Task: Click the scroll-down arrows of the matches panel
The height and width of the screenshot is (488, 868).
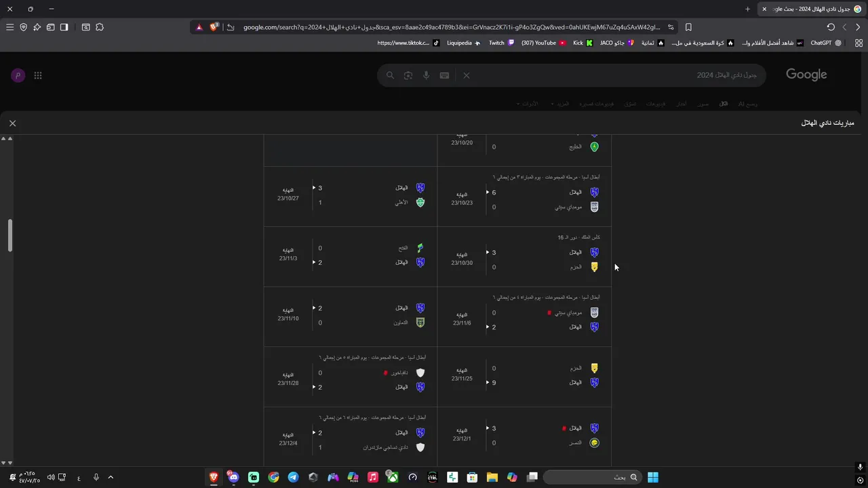Action: 7,463
